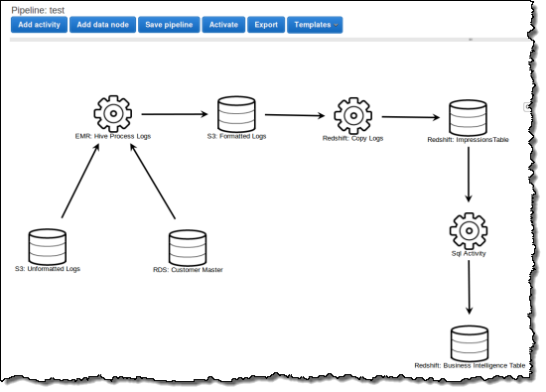Select the S3 Formatted Logs database icon

click(x=236, y=114)
